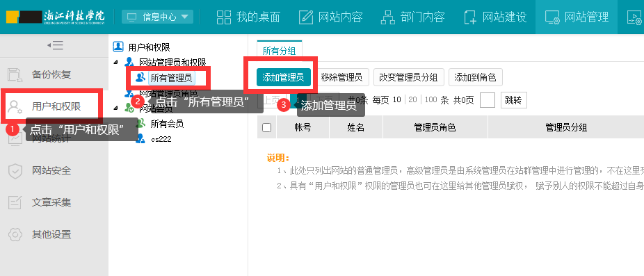
Task: Click the 部门内容 hierarchy icon
Action: (388, 17)
